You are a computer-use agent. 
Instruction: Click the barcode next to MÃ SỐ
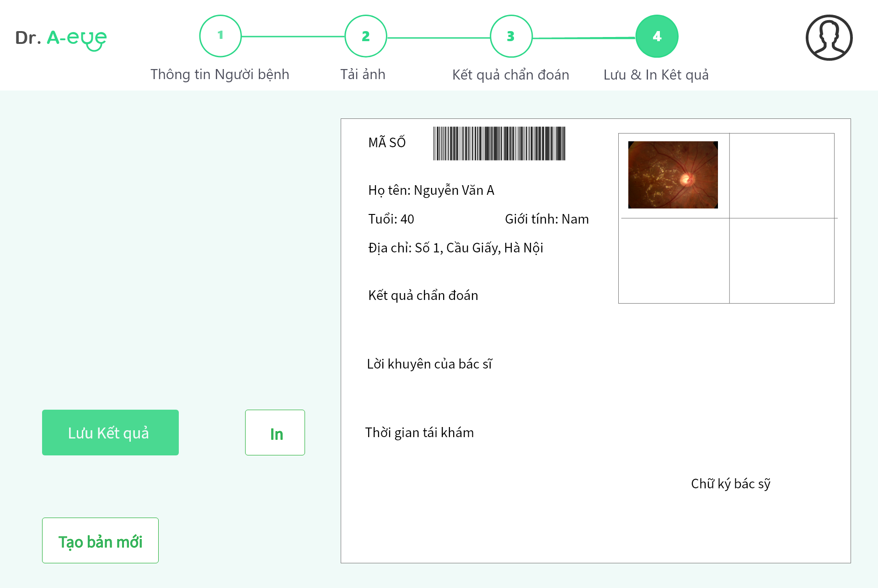coord(499,144)
